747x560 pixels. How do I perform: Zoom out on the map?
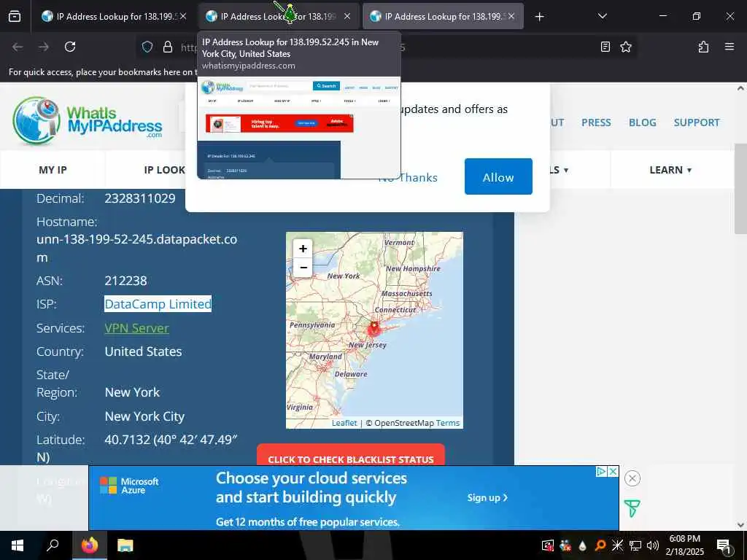click(303, 268)
